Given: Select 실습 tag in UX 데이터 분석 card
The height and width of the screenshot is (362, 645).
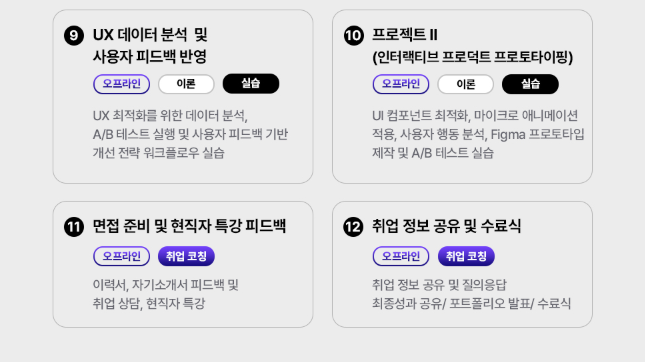Looking at the screenshot, I should point(251,84).
